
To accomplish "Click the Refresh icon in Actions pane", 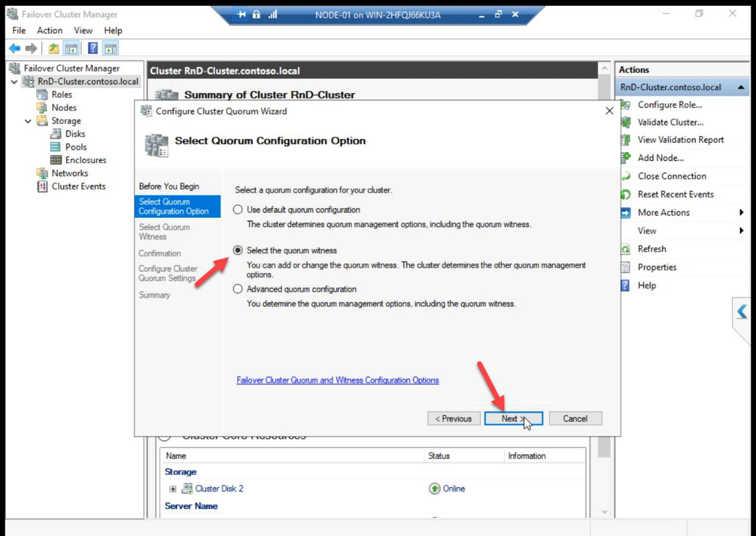I will [625, 249].
